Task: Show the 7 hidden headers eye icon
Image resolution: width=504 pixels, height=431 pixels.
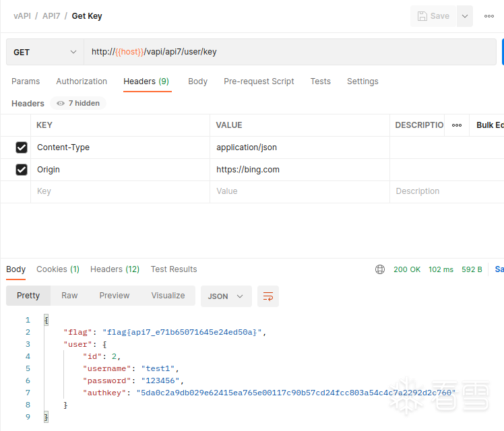Action: (x=61, y=104)
